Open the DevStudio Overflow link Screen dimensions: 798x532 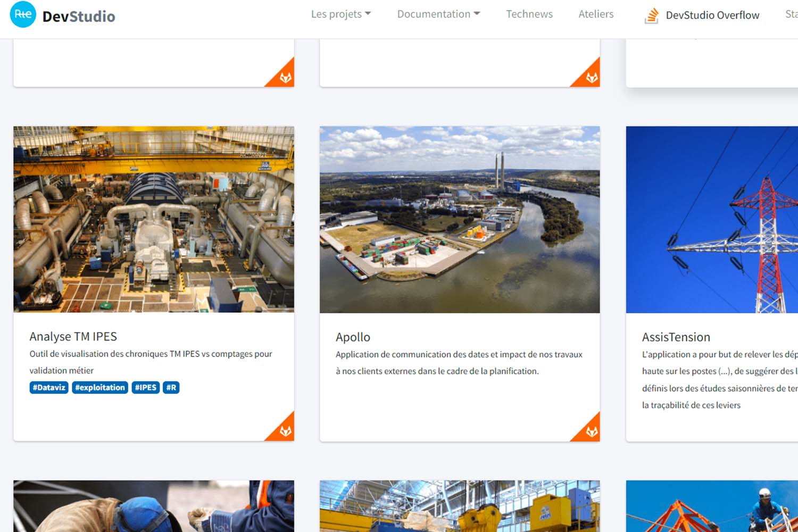click(x=712, y=15)
